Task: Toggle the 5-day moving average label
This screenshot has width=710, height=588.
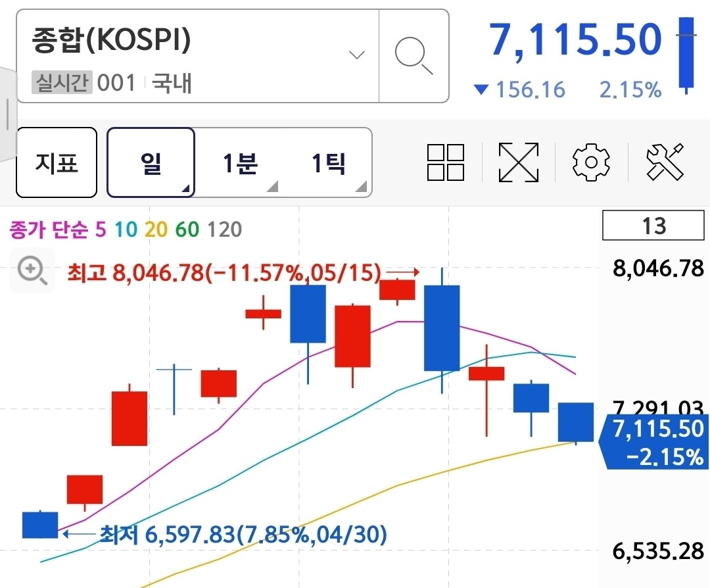Action: [101, 230]
